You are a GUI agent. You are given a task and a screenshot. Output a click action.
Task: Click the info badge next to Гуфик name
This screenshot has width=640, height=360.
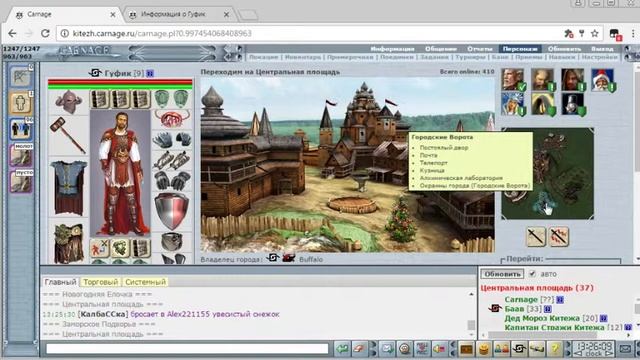click(x=150, y=73)
